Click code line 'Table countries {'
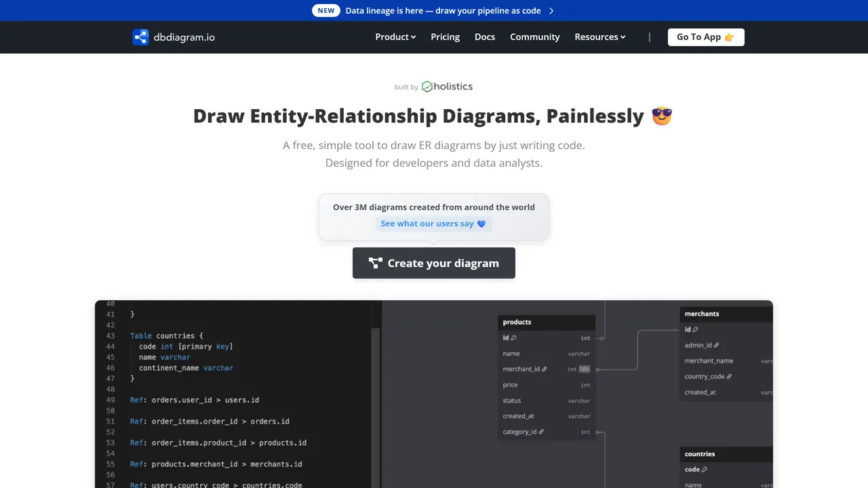This screenshot has height=488, width=868. 167,335
